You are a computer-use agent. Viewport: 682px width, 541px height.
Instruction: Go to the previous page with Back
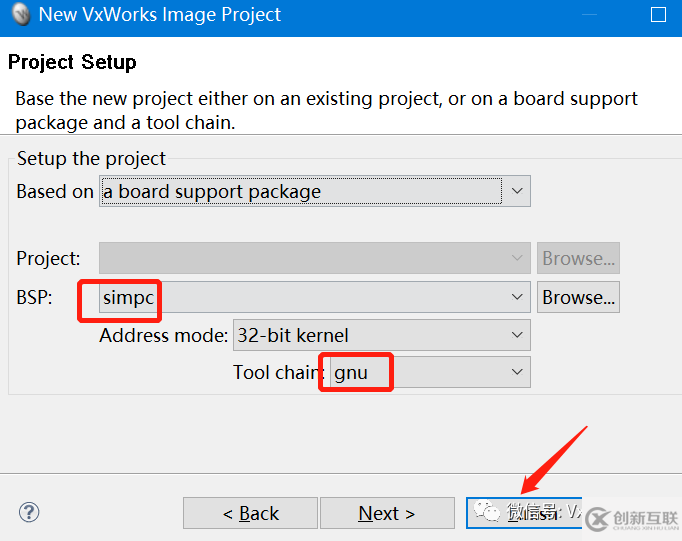click(x=251, y=513)
